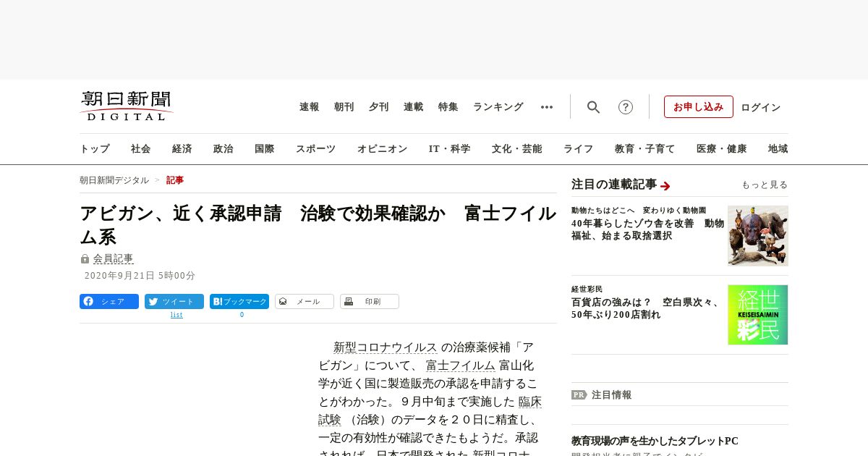Select トップ category tab

tap(95, 149)
